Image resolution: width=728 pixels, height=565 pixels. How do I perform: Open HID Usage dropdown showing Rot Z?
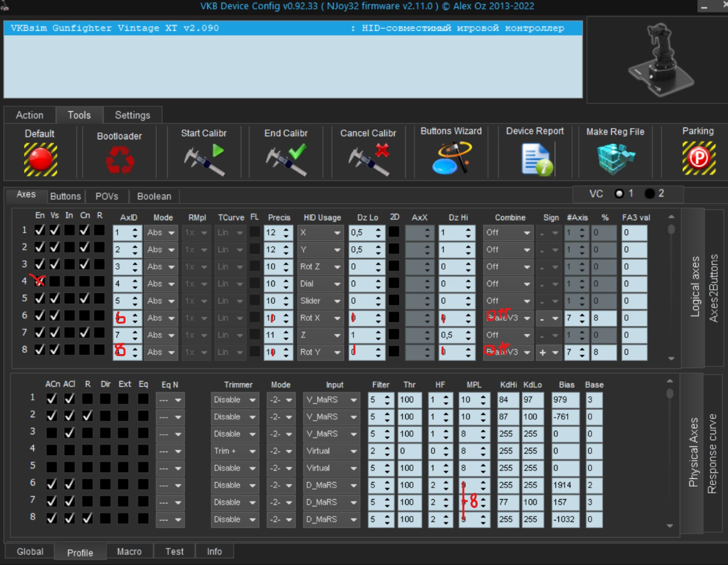320,267
